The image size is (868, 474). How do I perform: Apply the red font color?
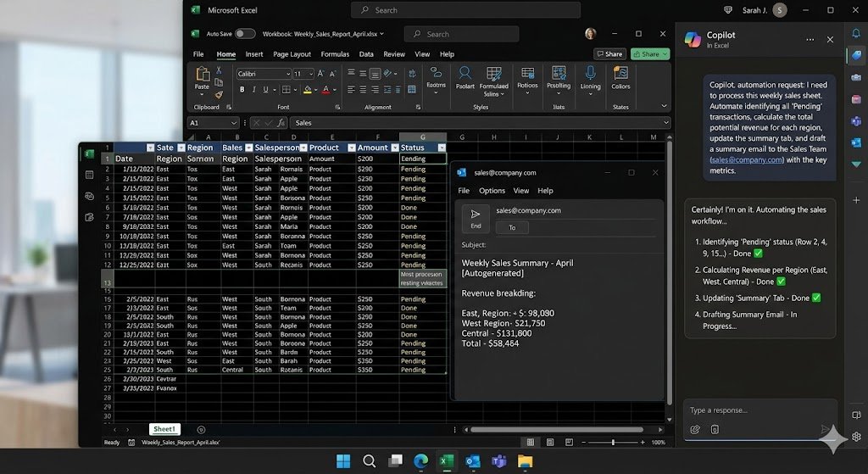(326, 90)
